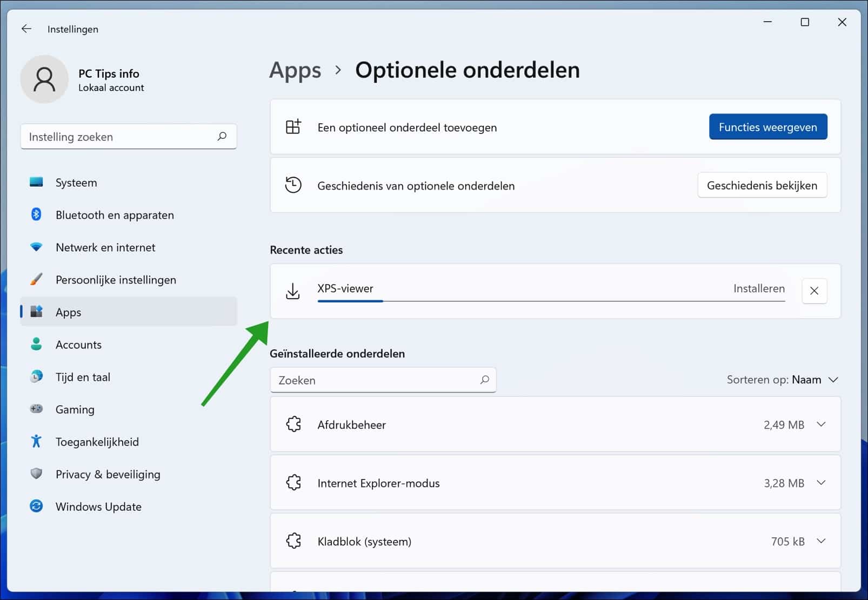Screen dimensions: 868x600
Task: Open Persoonlijke instellingen via the brush icon
Action: 36,279
